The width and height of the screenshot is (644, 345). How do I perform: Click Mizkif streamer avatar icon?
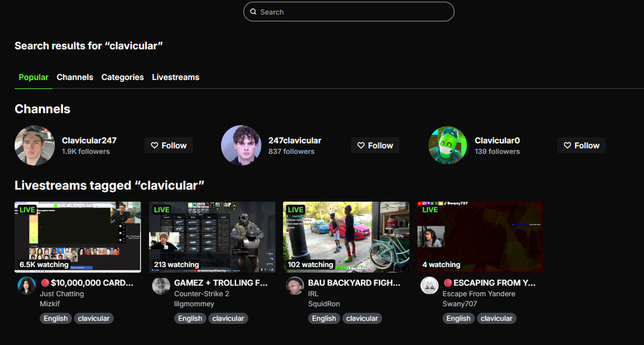pyautogui.click(x=26, y=286)
